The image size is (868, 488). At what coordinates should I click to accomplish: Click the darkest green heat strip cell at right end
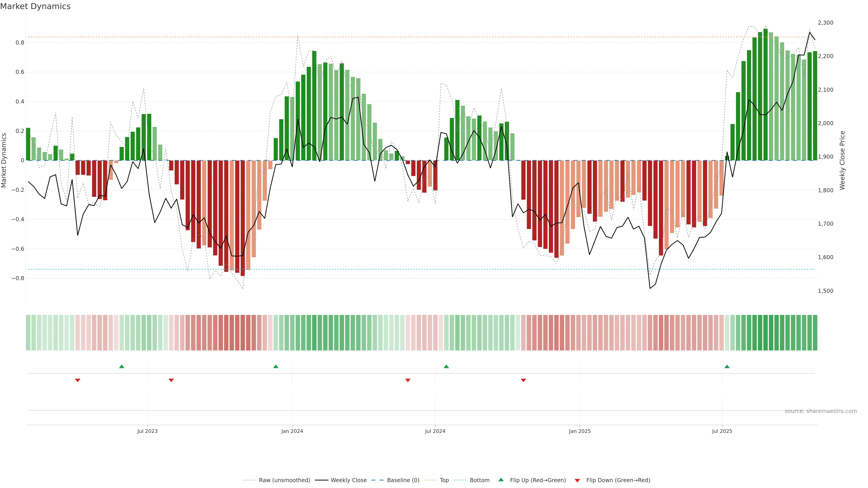(x=766, y=333)
